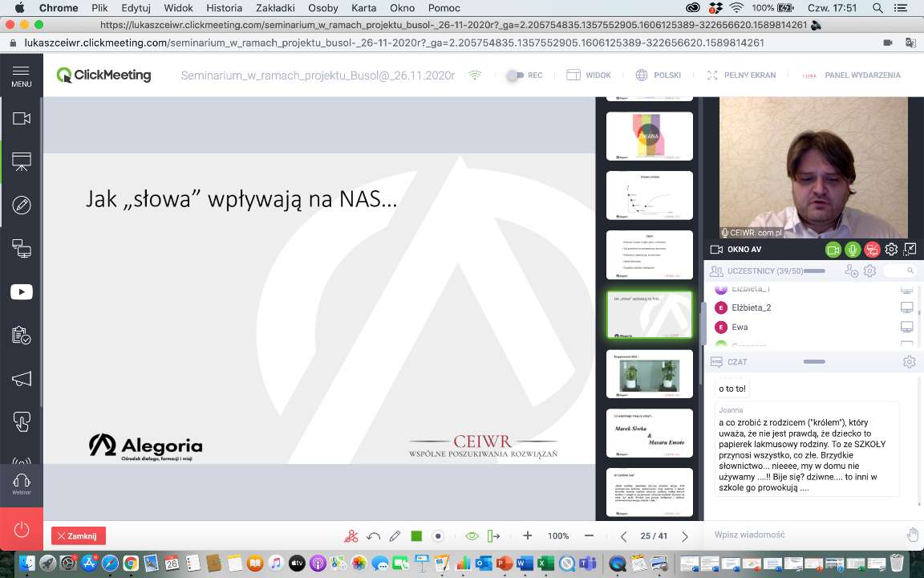This screenshot has width=924, height=578.
Task: Invite a participant using the add-person icon
Action: pyautogui.click(x=852, y=271)
